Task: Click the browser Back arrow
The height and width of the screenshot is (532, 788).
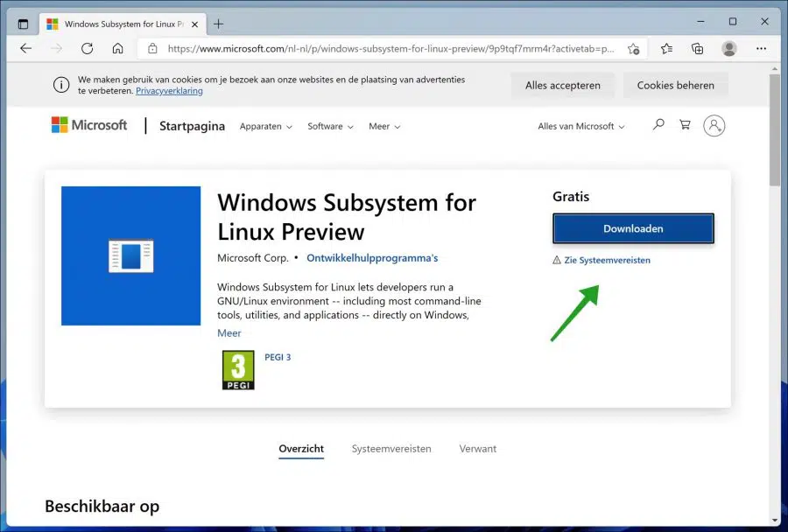Action: (x=25, y=49)
